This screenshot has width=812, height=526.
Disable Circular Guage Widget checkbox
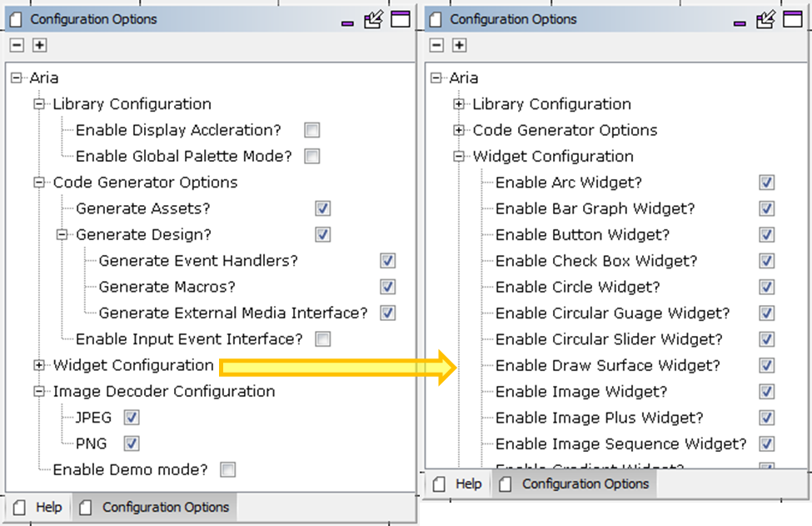point(767,313)
